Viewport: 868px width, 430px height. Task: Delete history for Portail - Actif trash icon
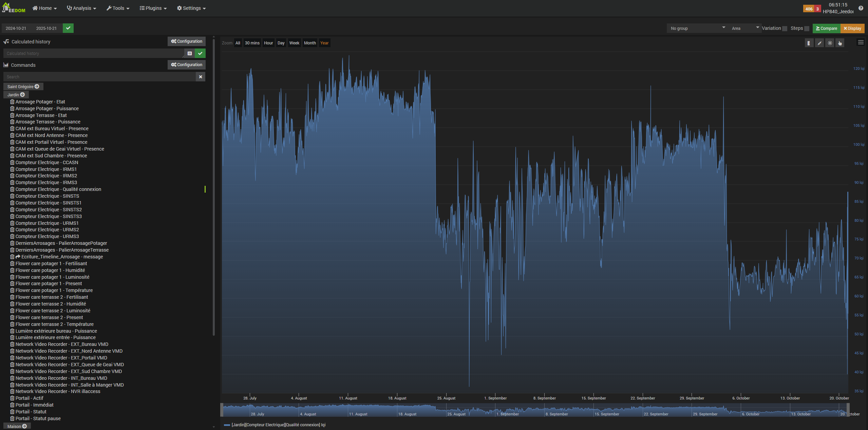click(x=12, y=398)
